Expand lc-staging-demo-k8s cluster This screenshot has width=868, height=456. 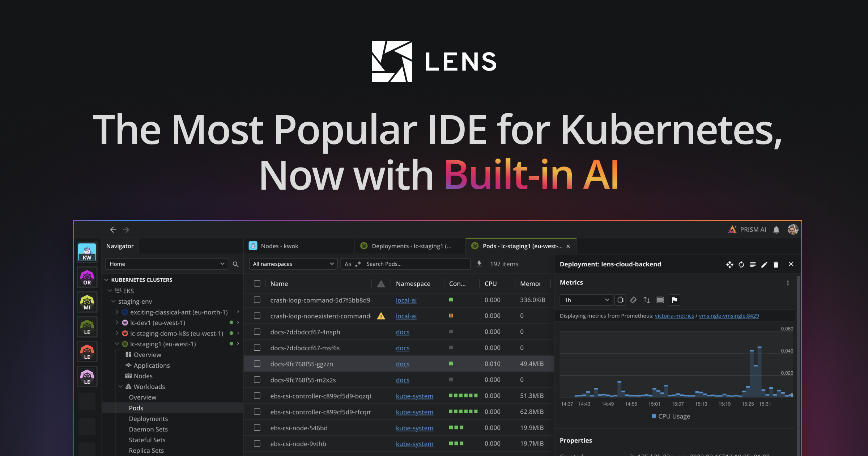point(117,333)
